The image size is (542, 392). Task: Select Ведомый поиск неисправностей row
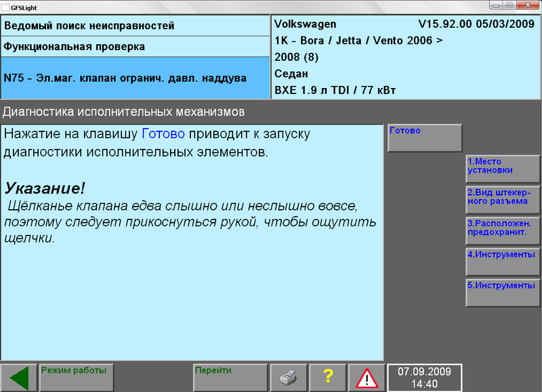click(x=135, y=26)
